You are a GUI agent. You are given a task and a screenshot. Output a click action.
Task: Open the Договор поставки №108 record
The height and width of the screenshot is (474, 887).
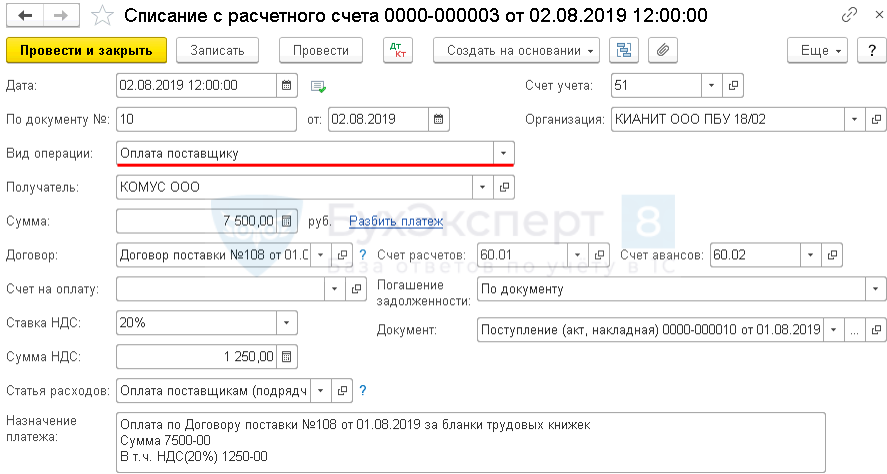click(342, 255)
